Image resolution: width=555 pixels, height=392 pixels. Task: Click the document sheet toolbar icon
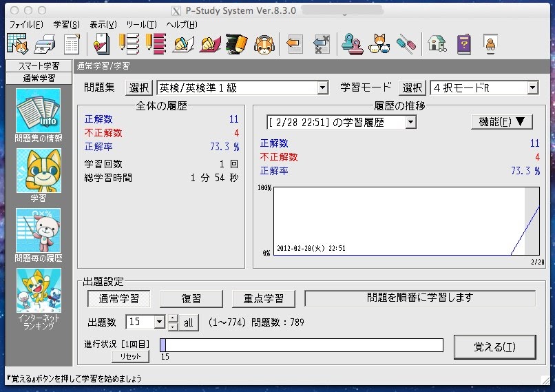(x=72, y=44)
